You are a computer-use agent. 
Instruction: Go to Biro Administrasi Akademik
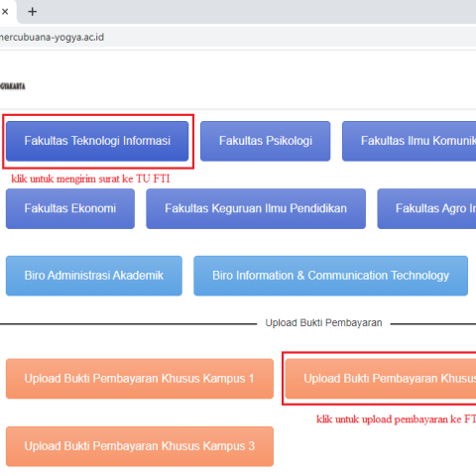(x=94, y=276)
